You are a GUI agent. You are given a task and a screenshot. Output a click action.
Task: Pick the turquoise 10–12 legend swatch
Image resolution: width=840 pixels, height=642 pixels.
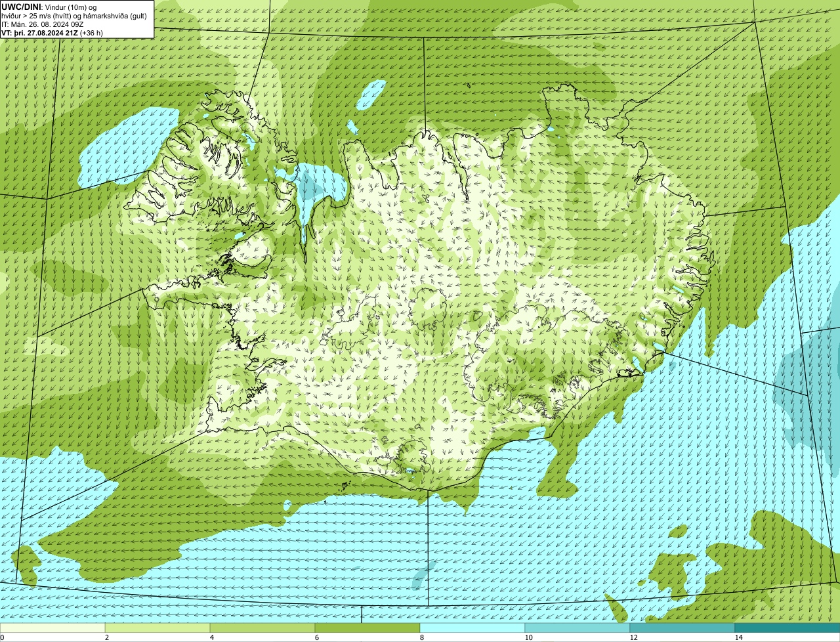[x=577, y=628]
